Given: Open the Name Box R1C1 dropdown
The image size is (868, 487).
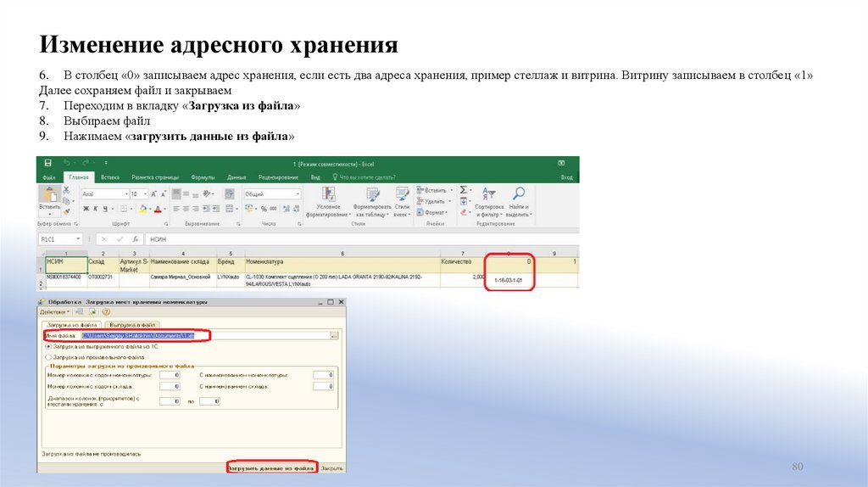Looking at the screenshot, I should click(x=78, y=238).
